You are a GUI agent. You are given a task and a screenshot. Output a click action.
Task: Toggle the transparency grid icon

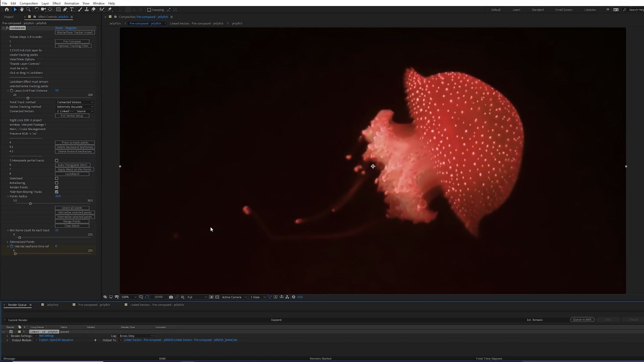click(217, 297)
